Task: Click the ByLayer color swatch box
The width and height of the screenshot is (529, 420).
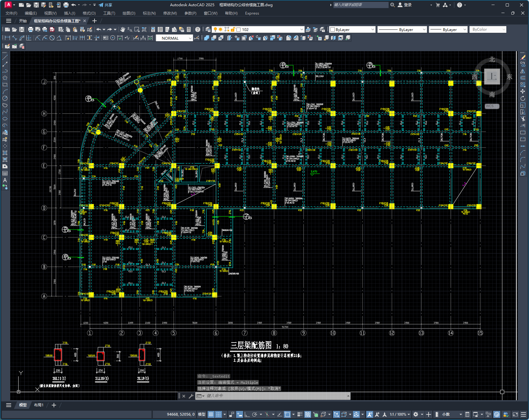Action: [333, 29]
